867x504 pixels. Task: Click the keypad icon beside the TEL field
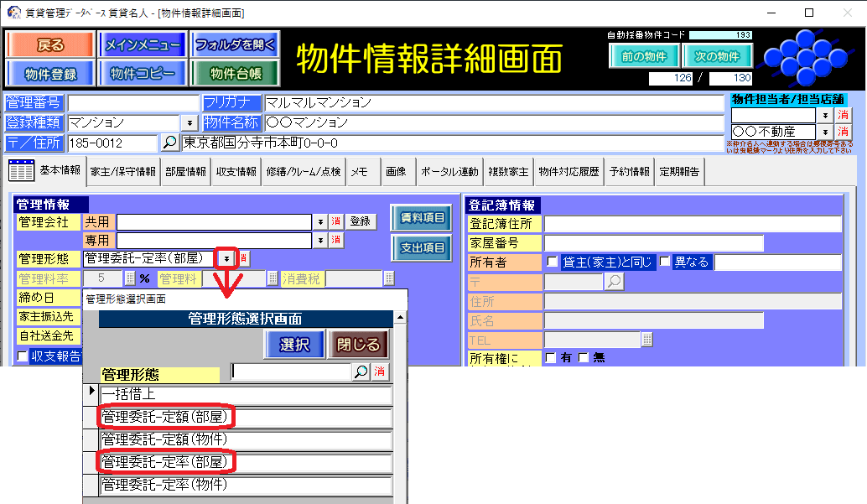(646, 339)
